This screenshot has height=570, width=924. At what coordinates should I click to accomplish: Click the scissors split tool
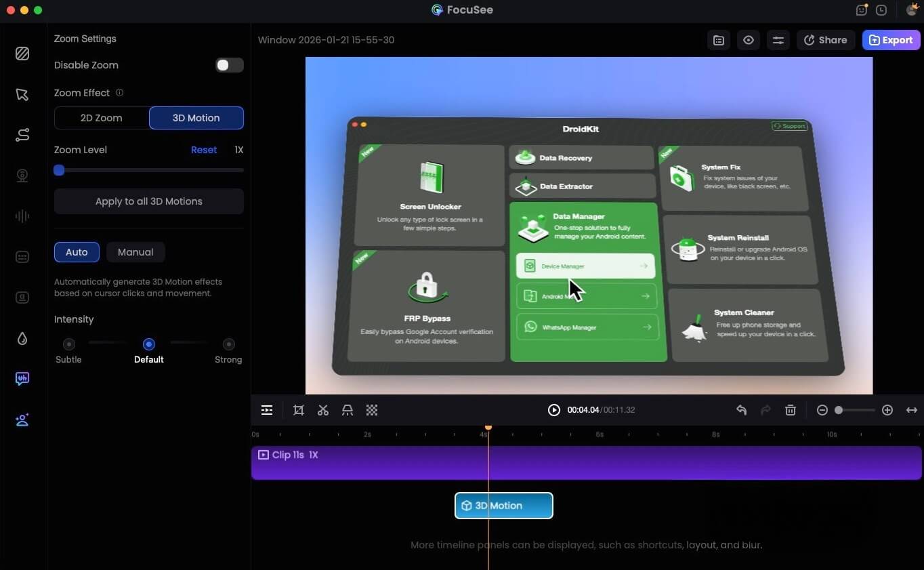pyautogui.click(x=323, y=410)
